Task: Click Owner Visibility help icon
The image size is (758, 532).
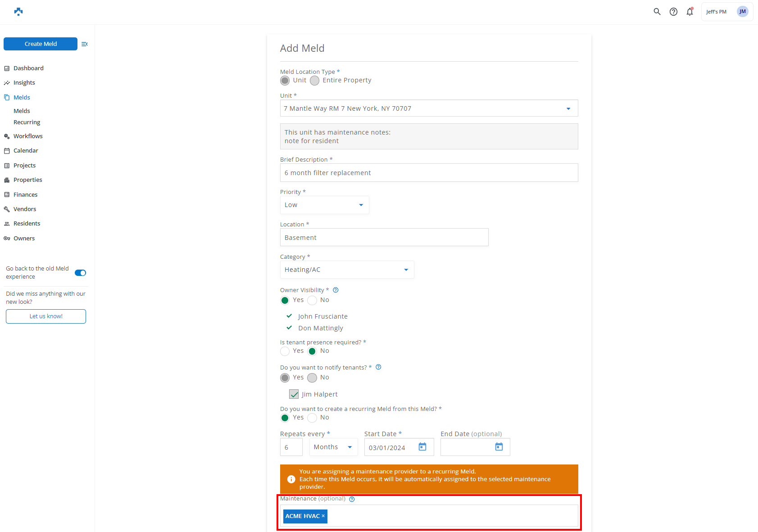Action: 336,290
